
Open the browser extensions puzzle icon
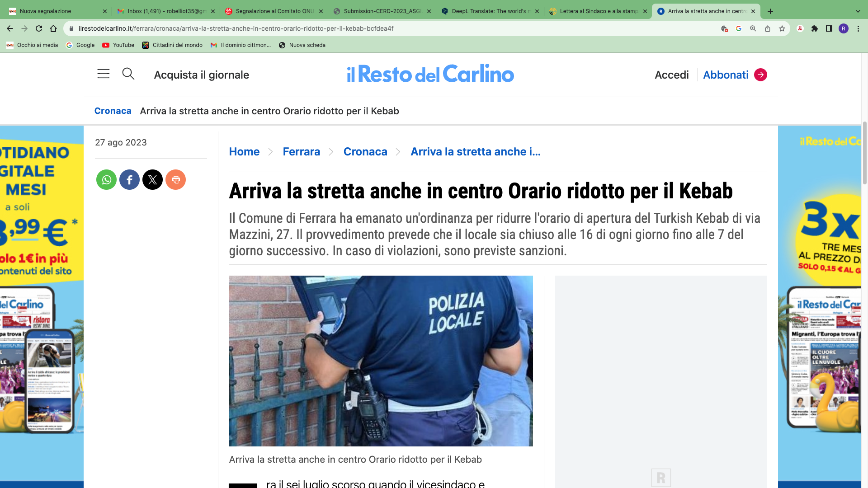point(815,28)
